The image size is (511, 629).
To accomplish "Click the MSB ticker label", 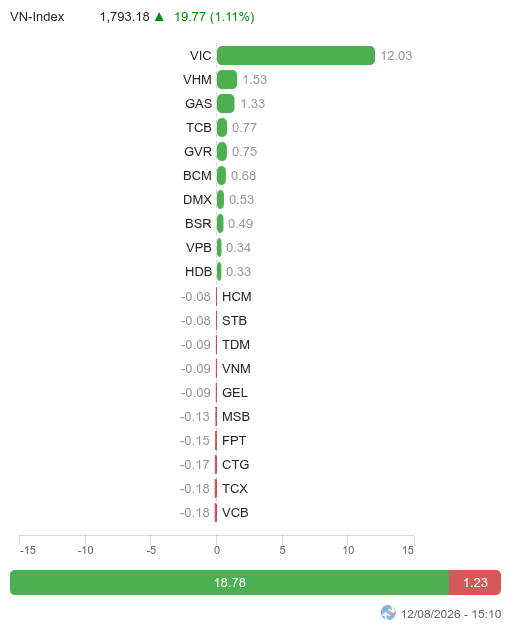I will [236, 416].
